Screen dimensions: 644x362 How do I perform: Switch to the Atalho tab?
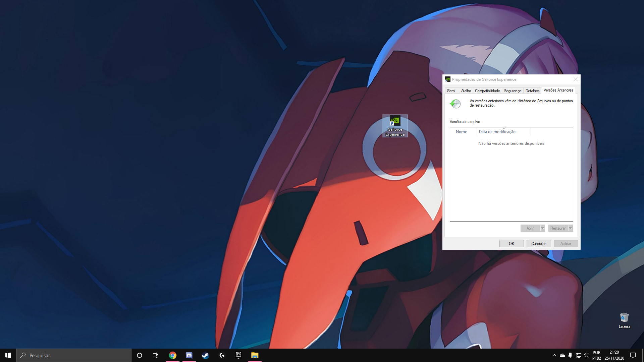(x=466, y=91)
